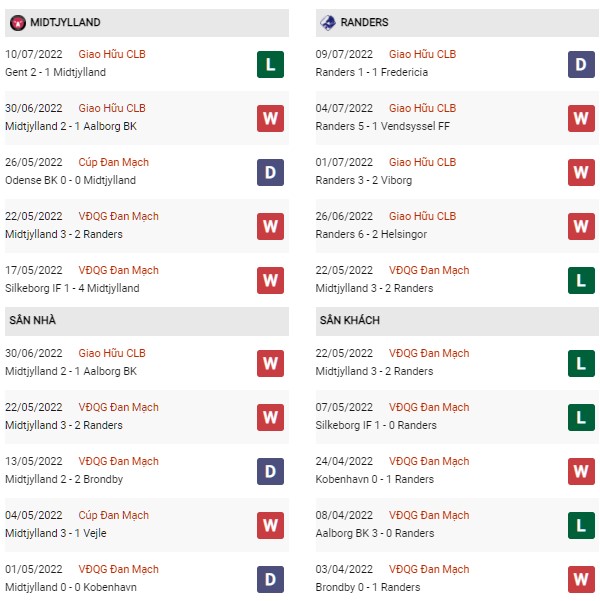Click the W badge for Randers 5-1 Vendsyssel FF

[581, 118]
